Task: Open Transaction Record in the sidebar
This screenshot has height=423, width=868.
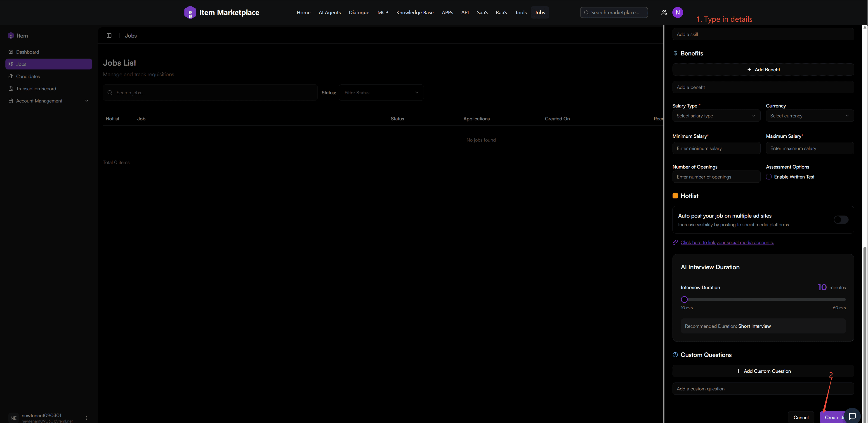Action: click(36, 89)
